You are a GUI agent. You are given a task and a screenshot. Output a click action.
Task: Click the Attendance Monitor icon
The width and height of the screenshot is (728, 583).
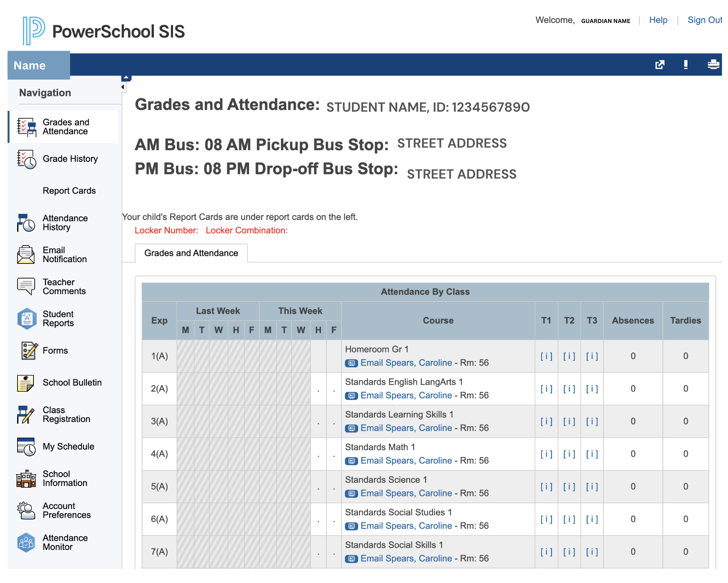(26, 542)
